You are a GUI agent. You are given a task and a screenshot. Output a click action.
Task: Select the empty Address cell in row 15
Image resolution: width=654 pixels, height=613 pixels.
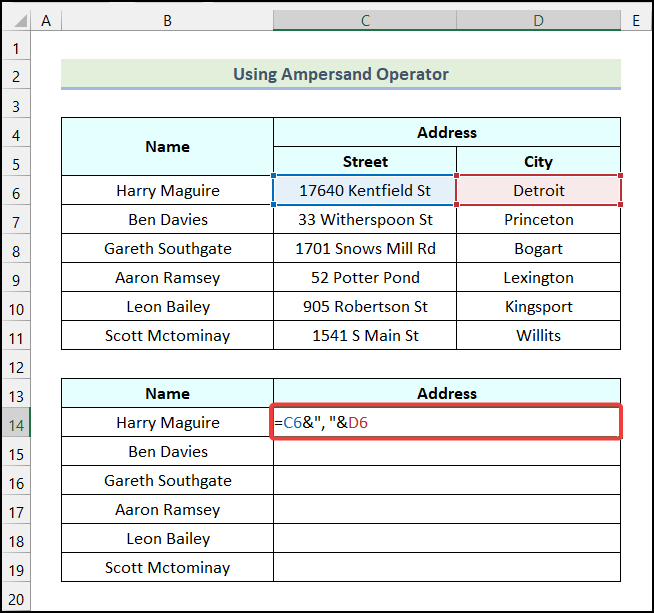point(447,451)
